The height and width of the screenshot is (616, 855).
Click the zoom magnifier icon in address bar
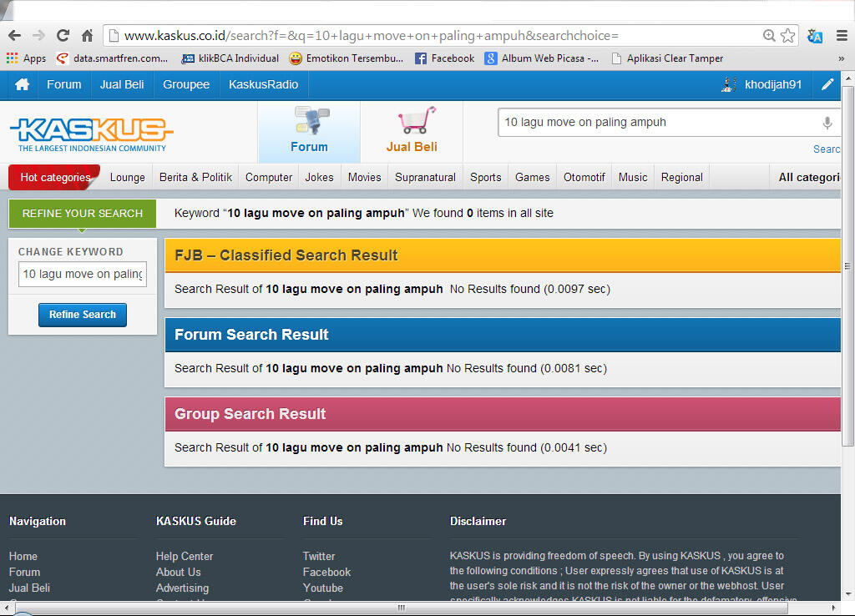pos(769,35)
